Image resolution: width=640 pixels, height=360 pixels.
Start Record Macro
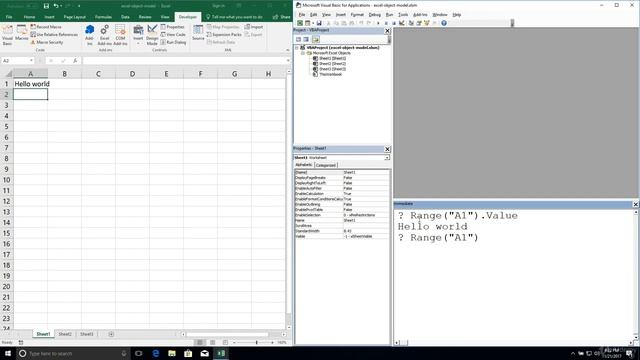coord(46,27)
